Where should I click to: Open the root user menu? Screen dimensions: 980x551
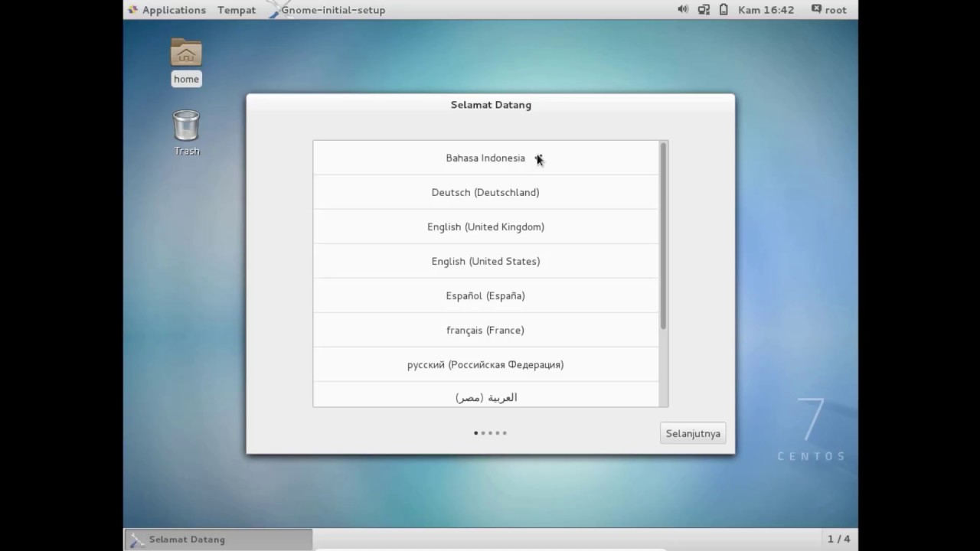point(829,10)
